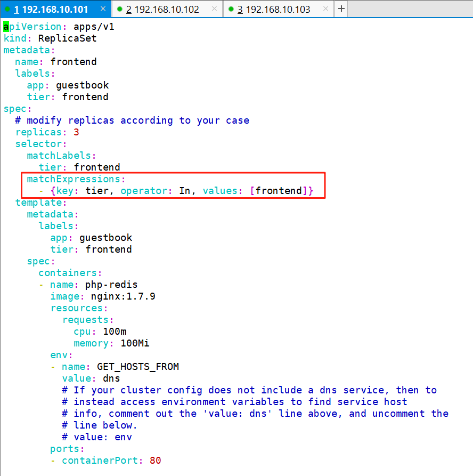
Task: Click 'guestbook' under template labels
Action: [x=106, y=238]
